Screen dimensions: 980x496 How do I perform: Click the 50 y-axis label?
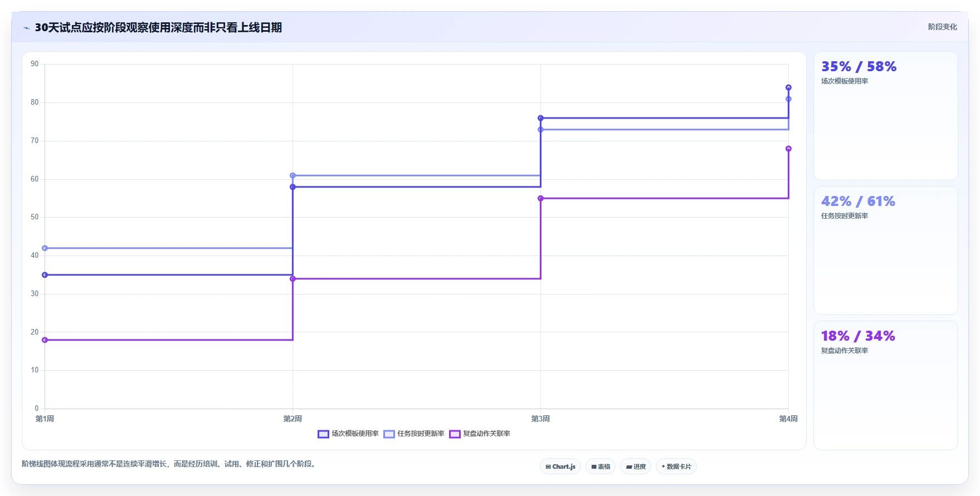coord(35,217)
